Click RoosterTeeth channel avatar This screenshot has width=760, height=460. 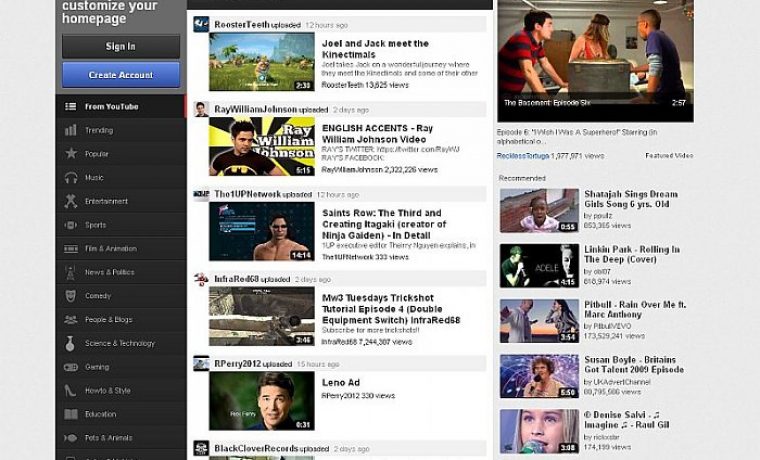click(x=201, y=24)
